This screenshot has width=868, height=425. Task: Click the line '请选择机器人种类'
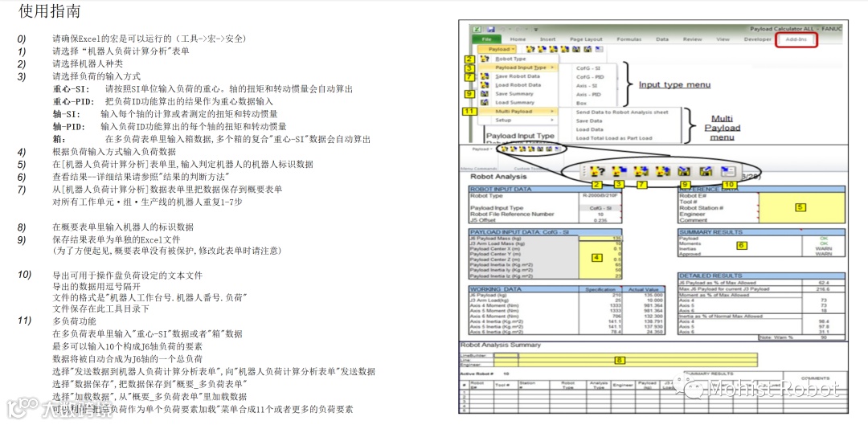click(x=88, y=64)
